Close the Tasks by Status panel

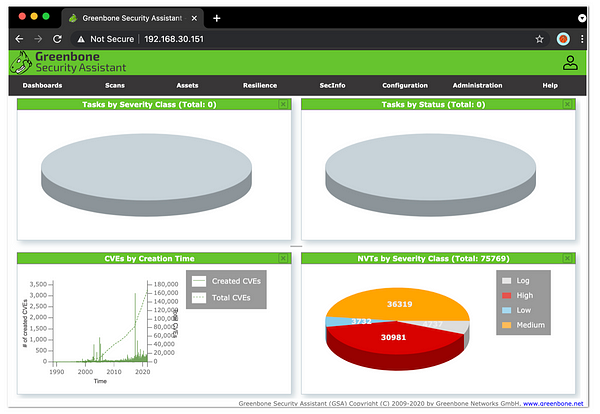[x=567, y=104]
